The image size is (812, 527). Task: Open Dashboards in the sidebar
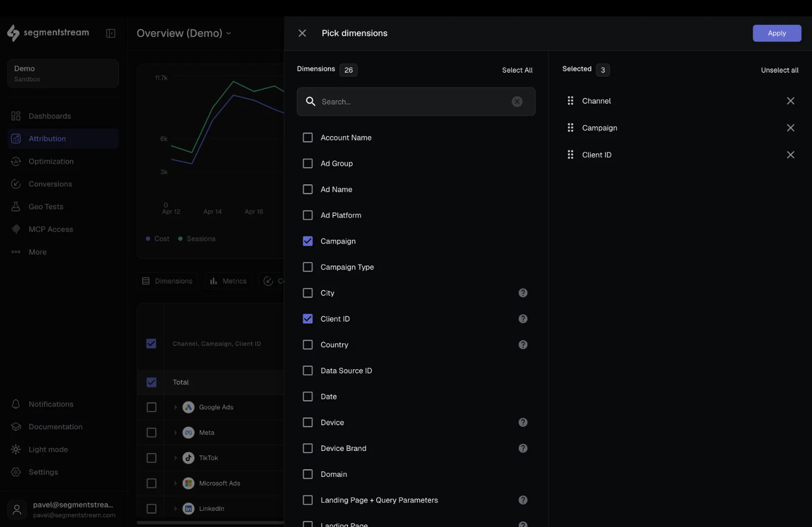pyautogui.click(x=63, y=116)
